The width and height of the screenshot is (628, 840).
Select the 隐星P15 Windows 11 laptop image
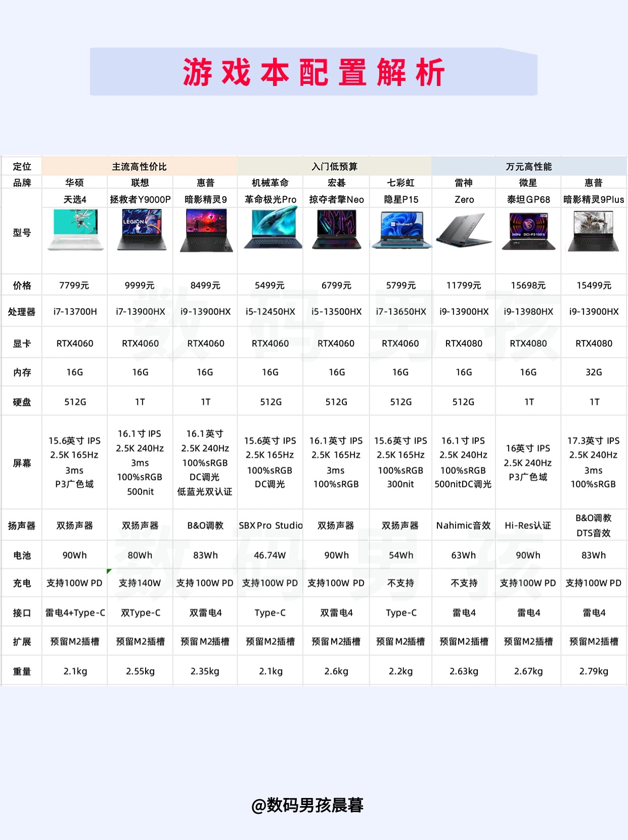(x=401, y=230)
